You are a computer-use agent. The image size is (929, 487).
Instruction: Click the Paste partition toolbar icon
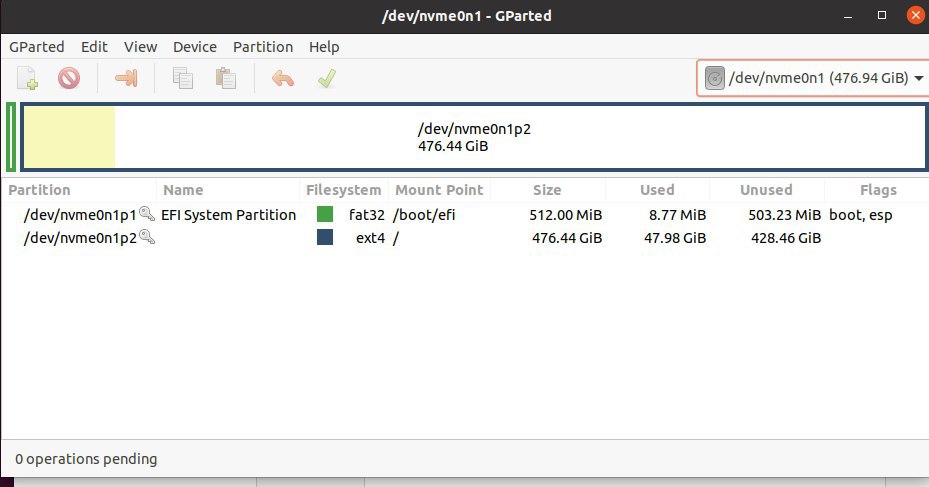pos(225,78)
